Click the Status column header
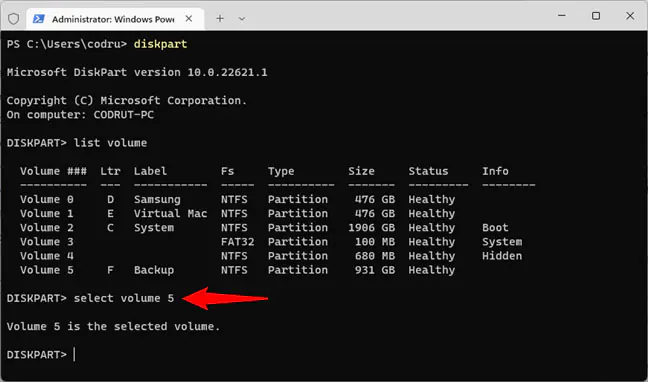Image resolution: width=648 pixels, height=382 pixels. tap(428, 171)
